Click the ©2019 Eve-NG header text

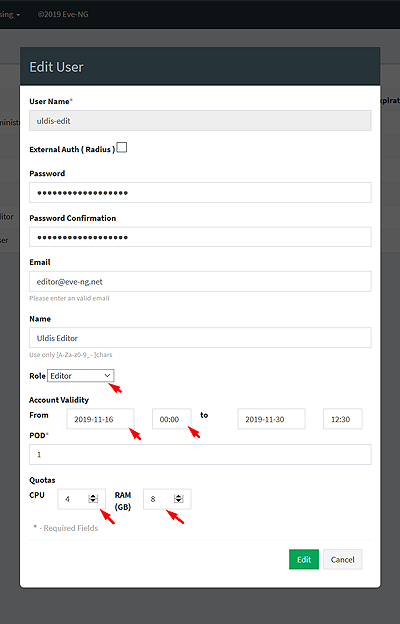[x=63, y=14]
